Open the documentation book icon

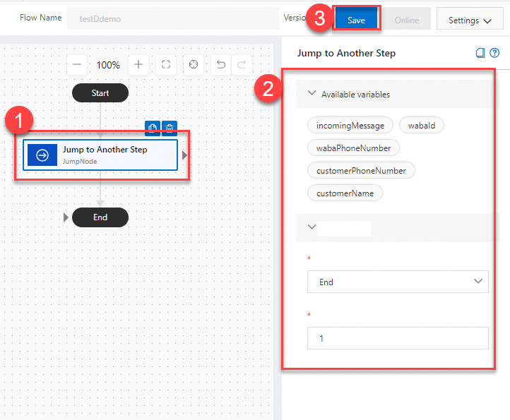click(x=480, y=53)
